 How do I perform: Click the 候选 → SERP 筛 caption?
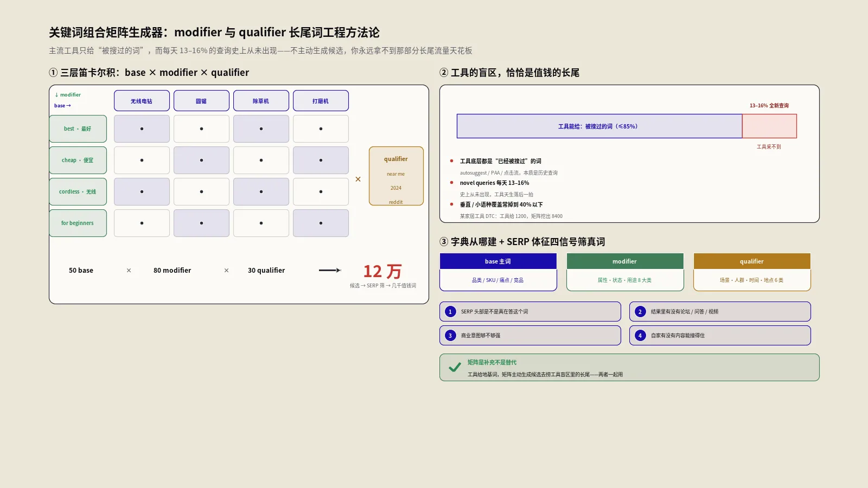pos(383,286)
